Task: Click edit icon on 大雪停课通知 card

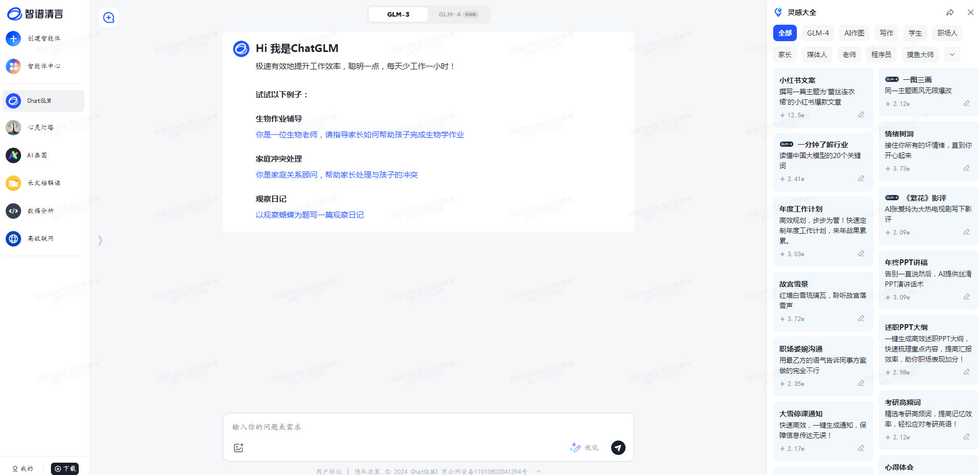Action: tap(861, 448)
